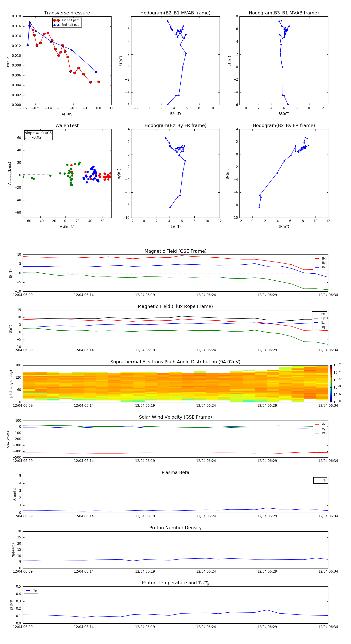Select the "B3(nT)" axis label
351x644 pixels.
pyautogui.click(x=284, y=114)
